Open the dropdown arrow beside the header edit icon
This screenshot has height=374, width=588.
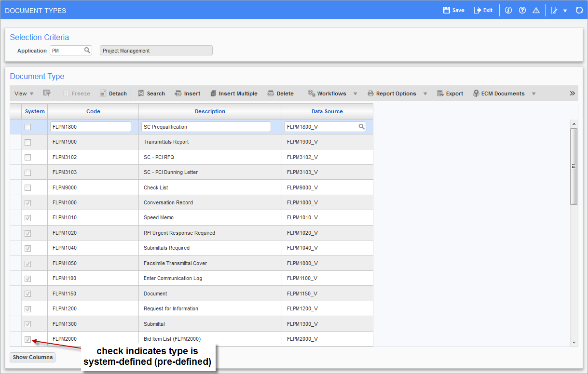(565, 11)
